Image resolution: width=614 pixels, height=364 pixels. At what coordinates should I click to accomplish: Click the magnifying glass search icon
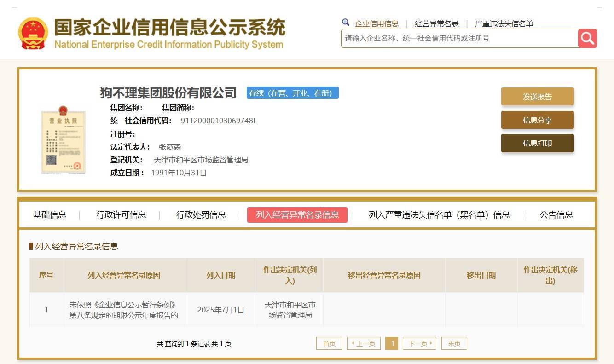click(x=587, y=39)
